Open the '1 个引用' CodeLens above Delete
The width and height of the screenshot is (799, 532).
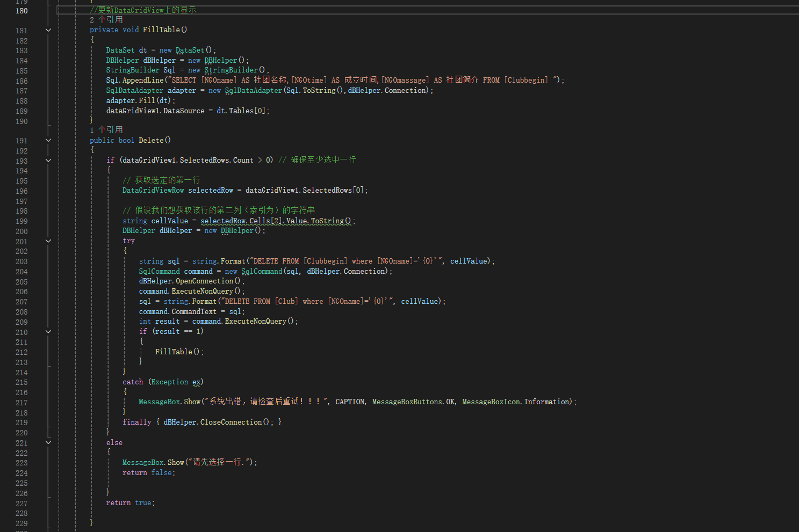[106, 130]
